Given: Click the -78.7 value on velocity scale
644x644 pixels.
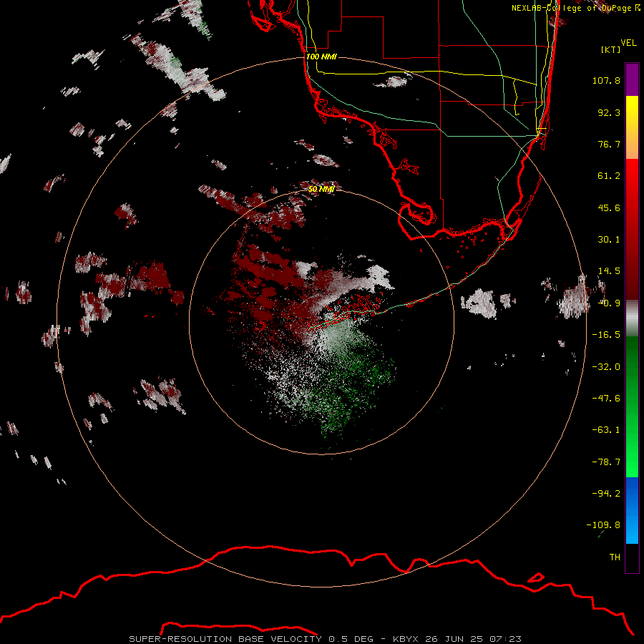Looking at the screenshot, I should pyautogui.click(x=606, y=462).
